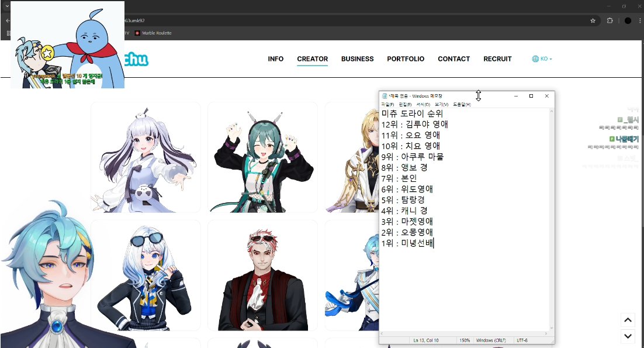Open the red-haired man creator card

pos(262,275)
